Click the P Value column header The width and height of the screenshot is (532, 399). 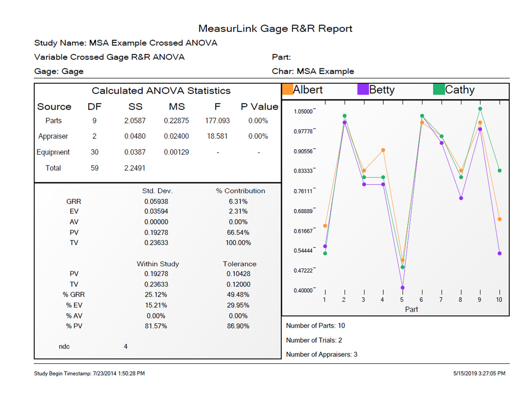tap(259, 107)
